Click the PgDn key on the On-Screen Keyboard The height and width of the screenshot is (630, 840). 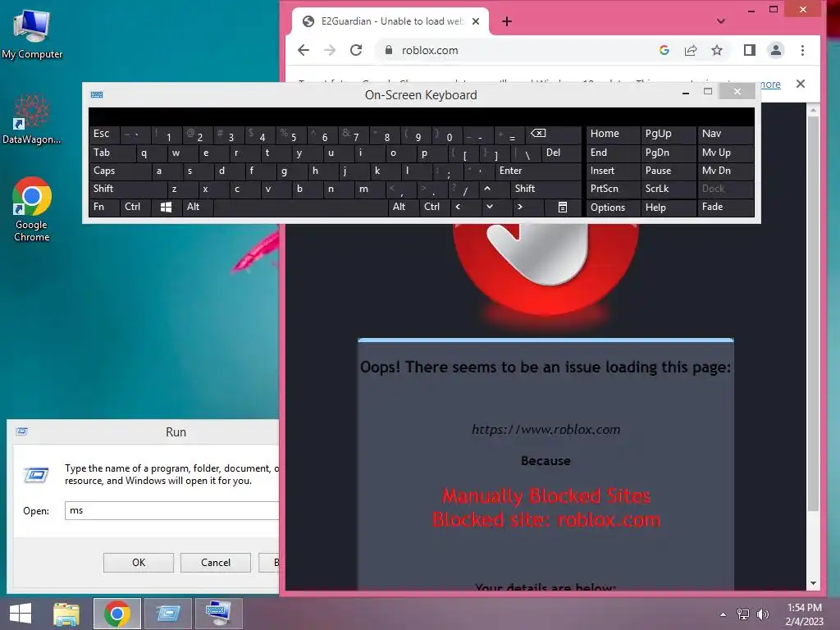(x=669, y=153)
